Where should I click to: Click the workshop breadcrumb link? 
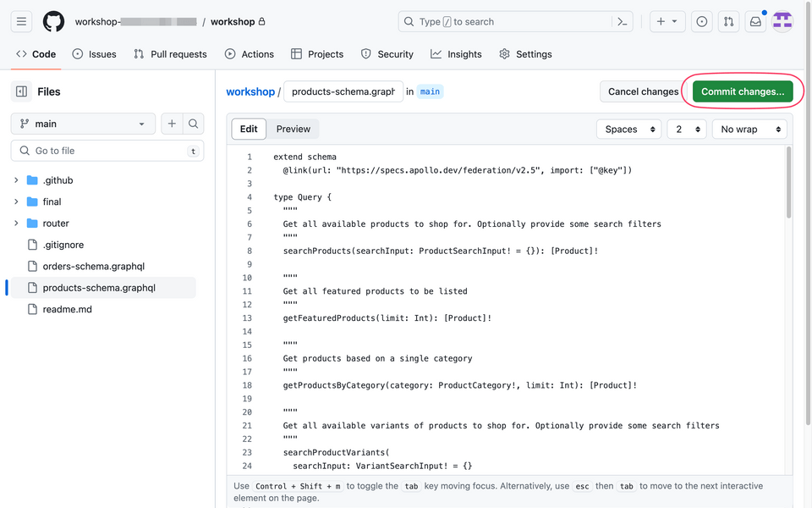250,91
